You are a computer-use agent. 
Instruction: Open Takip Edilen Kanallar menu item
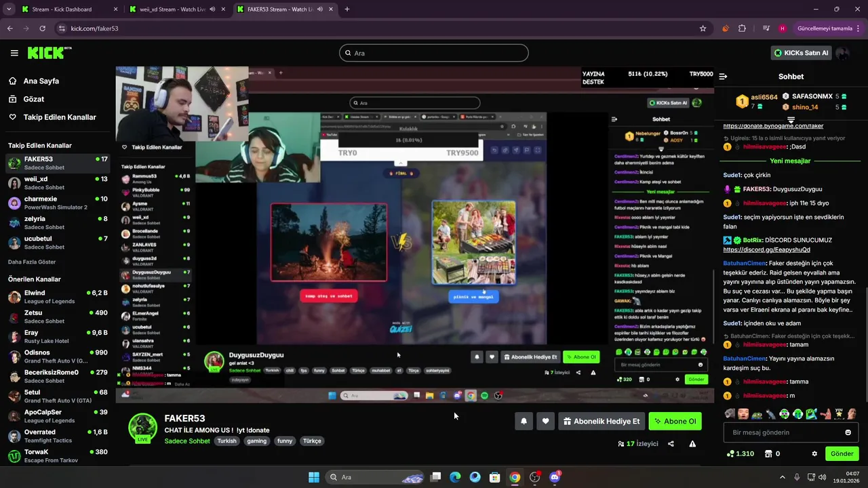click(x=60, y=117)
